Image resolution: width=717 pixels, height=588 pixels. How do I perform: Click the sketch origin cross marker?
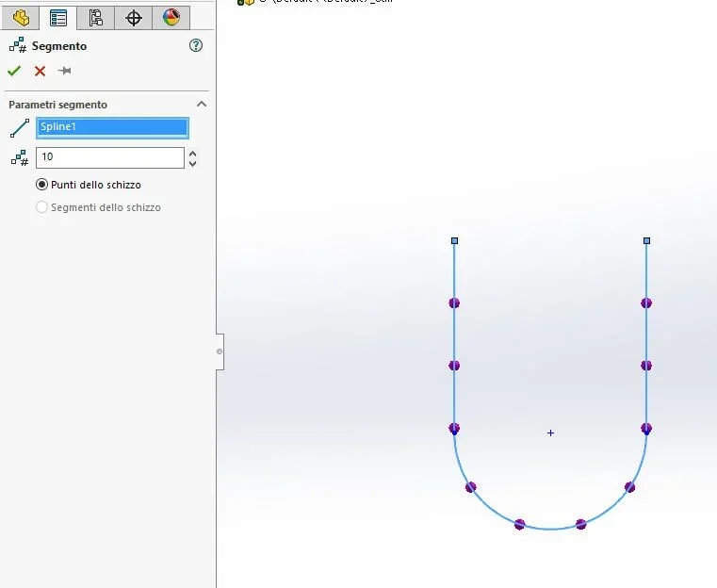pos(550,433)
